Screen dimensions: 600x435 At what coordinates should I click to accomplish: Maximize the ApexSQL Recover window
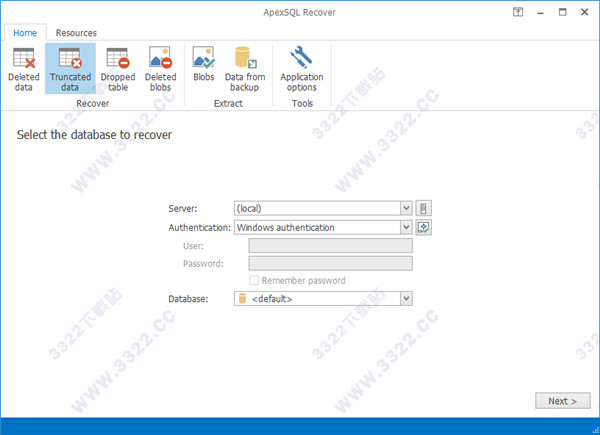coord(562,12)
